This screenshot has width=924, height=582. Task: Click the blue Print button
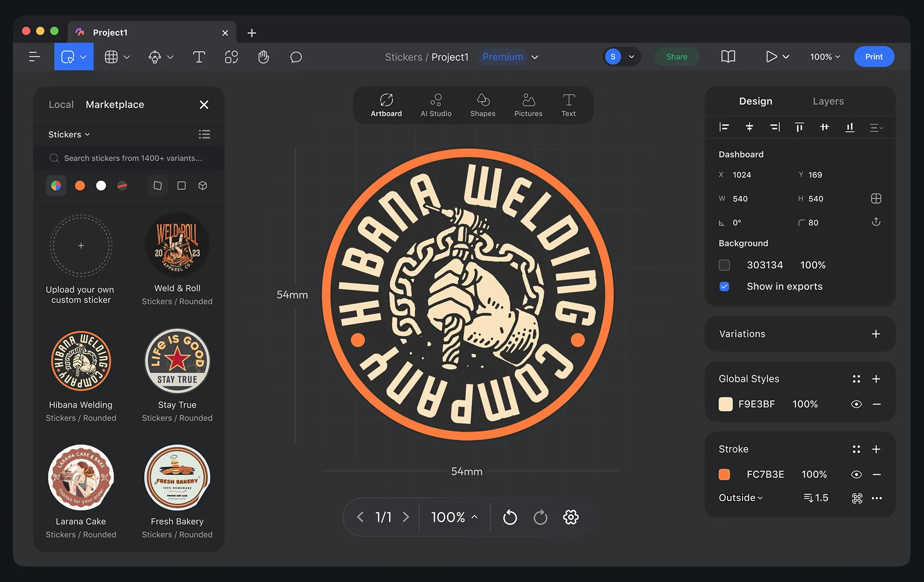tap(874, 57)
